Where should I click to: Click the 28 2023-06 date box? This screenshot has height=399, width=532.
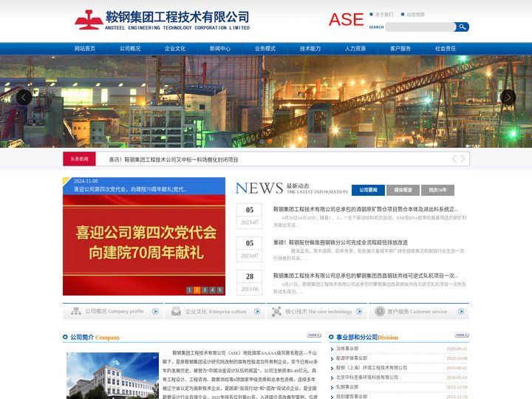(250, 282)
